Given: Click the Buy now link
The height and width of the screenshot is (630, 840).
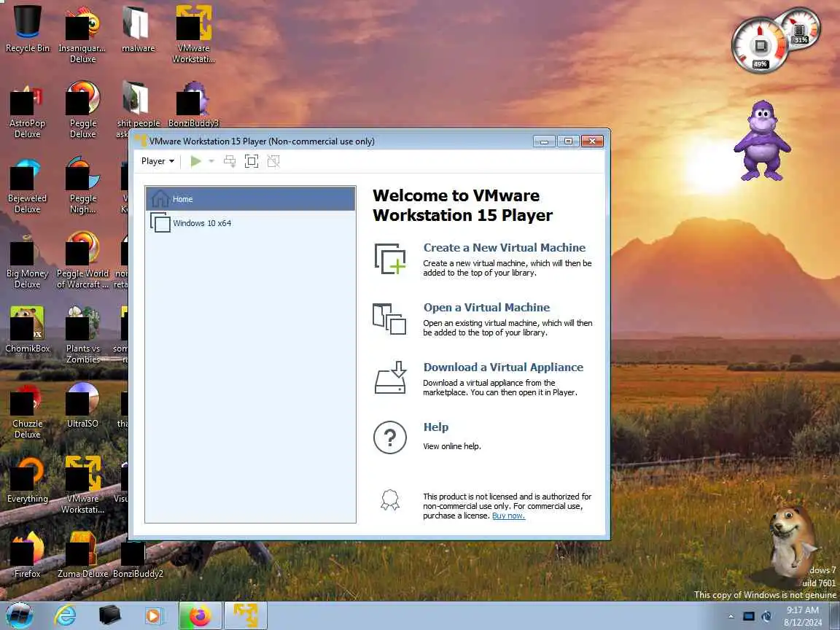Looking at the screenshot, I should 508,516.
